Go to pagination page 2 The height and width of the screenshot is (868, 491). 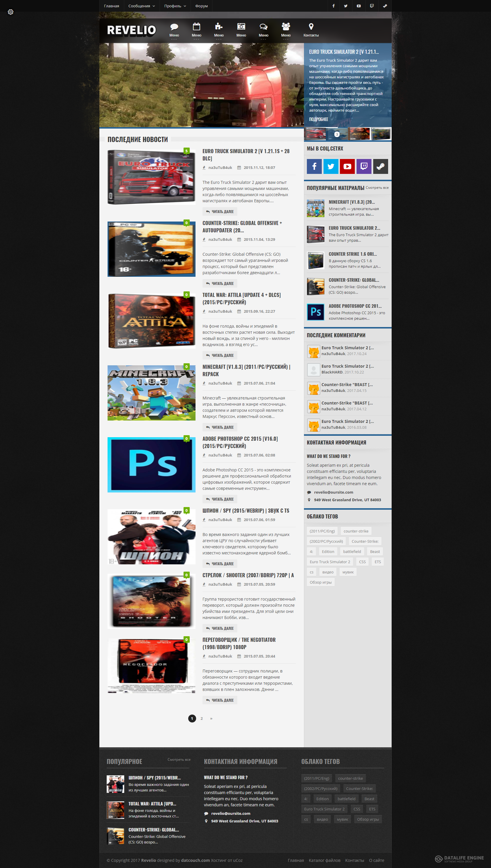tap(202, 718)
